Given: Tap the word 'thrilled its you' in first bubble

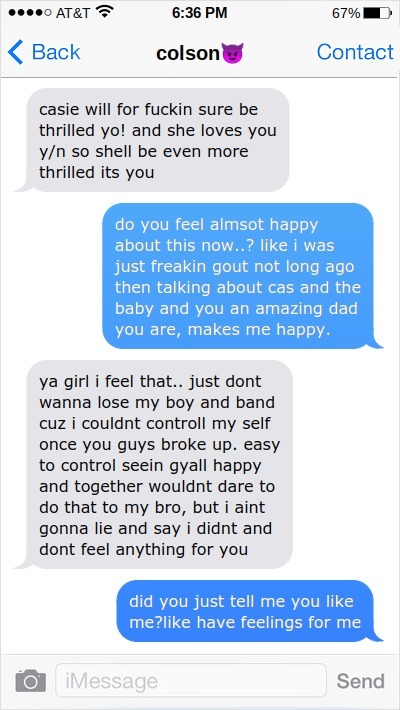Looking at the screenshot, I should point(96,173).
